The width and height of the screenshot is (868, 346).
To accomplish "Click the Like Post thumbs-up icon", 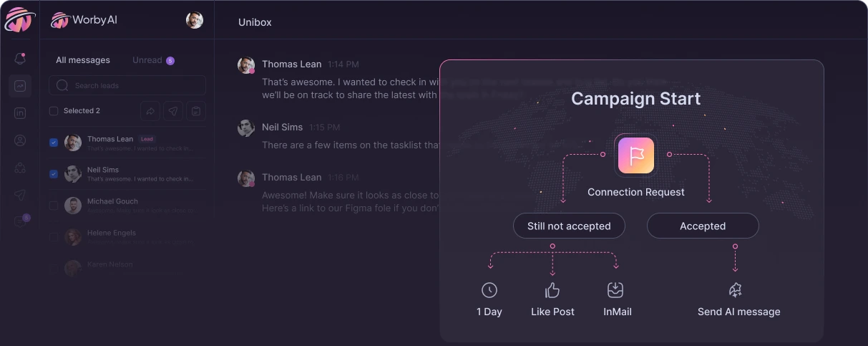I will click(x=552, y=290).
